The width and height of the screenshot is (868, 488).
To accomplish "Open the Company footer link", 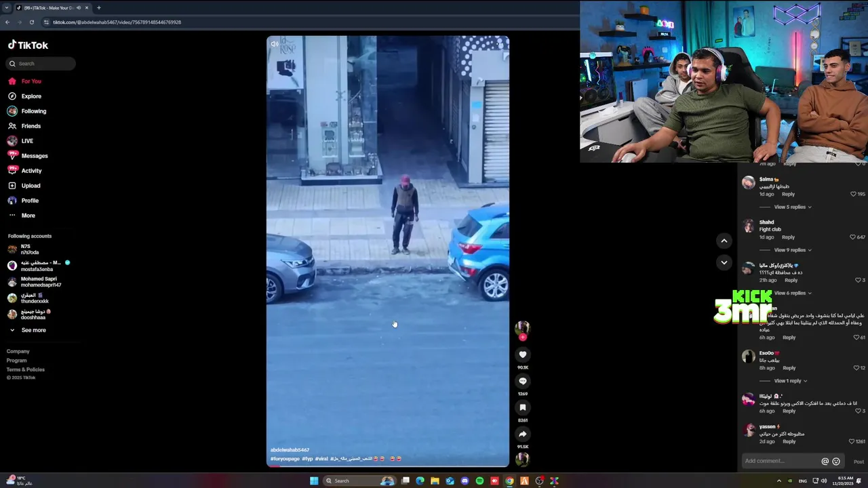I will tap(18, 351).
